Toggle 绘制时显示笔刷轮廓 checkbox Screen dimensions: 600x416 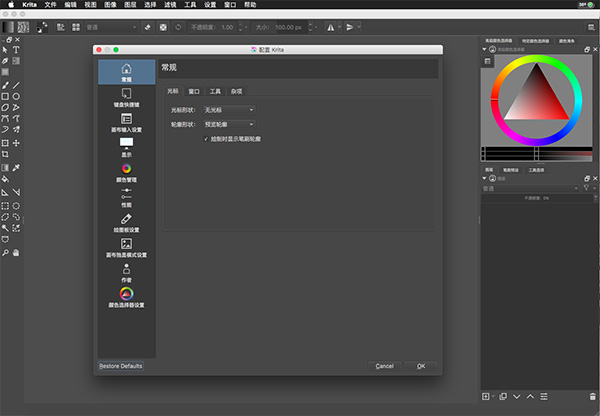[x=206, y=139]
